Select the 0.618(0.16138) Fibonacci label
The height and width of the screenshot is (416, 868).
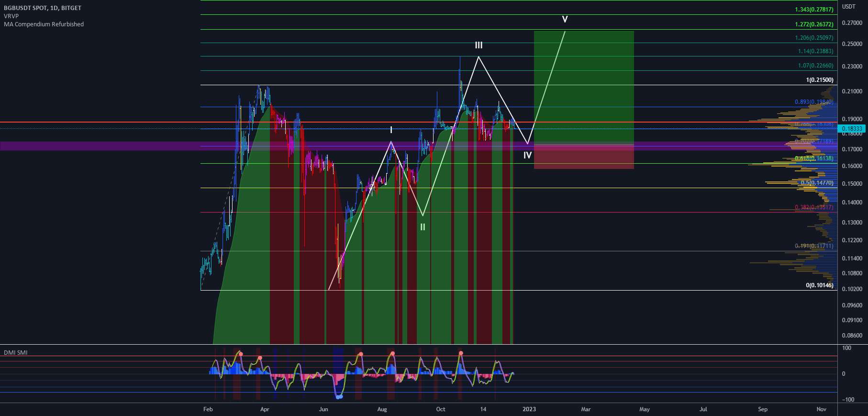point(814,158)
